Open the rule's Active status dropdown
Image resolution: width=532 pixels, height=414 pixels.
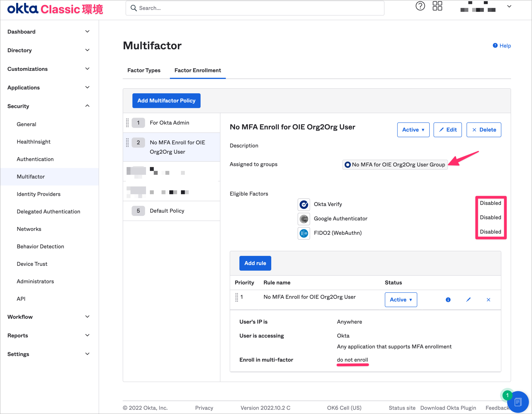[x=401, y=300]
